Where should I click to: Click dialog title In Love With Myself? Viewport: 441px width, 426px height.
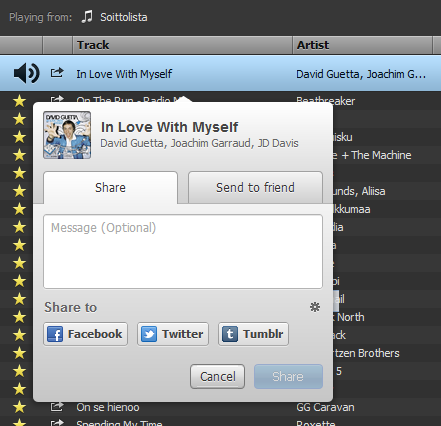click(x=169, y=127)
